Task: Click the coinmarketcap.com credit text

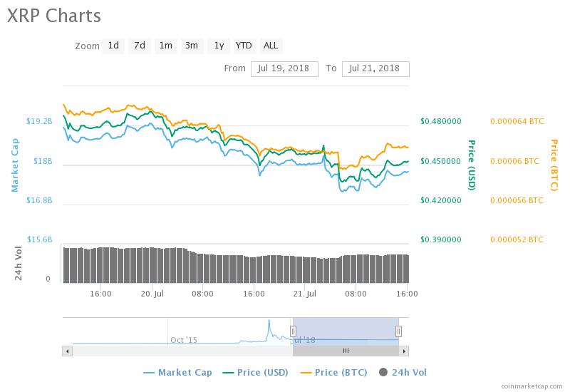Action: tap(532, 386)
